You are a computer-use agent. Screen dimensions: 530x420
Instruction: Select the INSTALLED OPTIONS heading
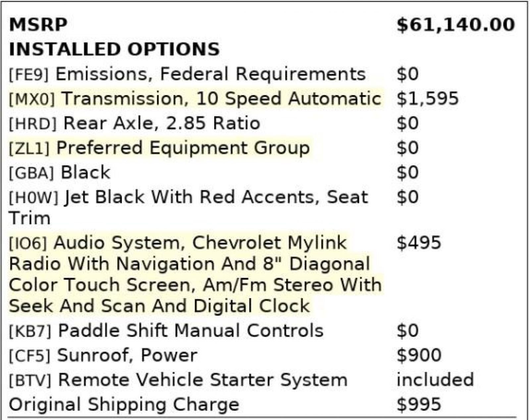pyautogui.click(x=114, y=49)
